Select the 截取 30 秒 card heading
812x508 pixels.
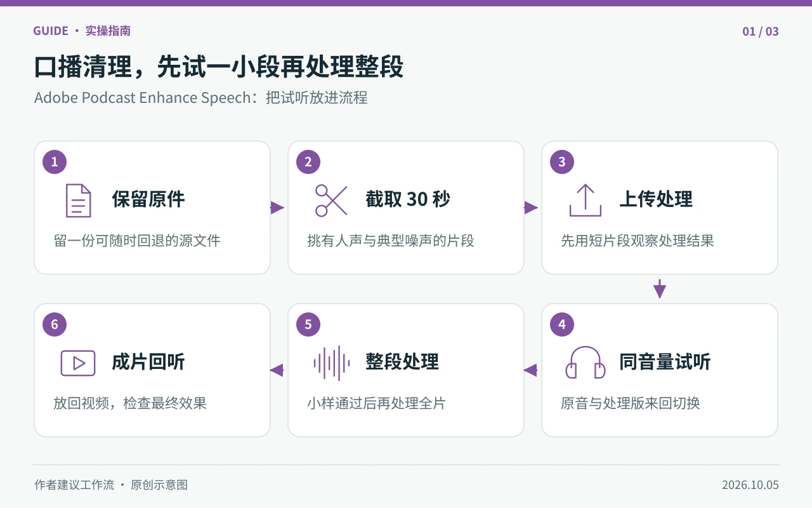[408, 199]
